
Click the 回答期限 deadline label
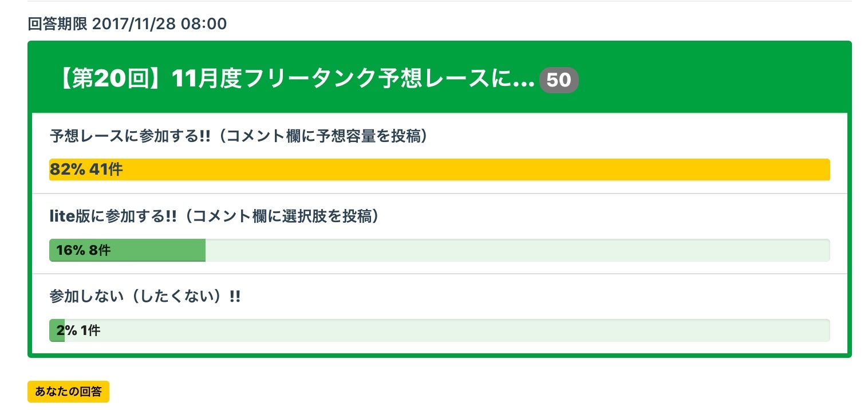tap(57, 24)
